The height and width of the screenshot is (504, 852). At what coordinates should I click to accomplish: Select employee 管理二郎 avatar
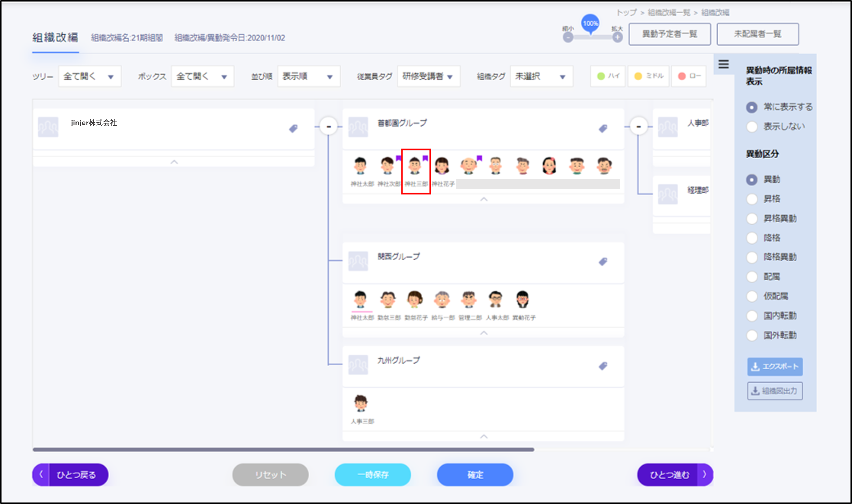469,299
